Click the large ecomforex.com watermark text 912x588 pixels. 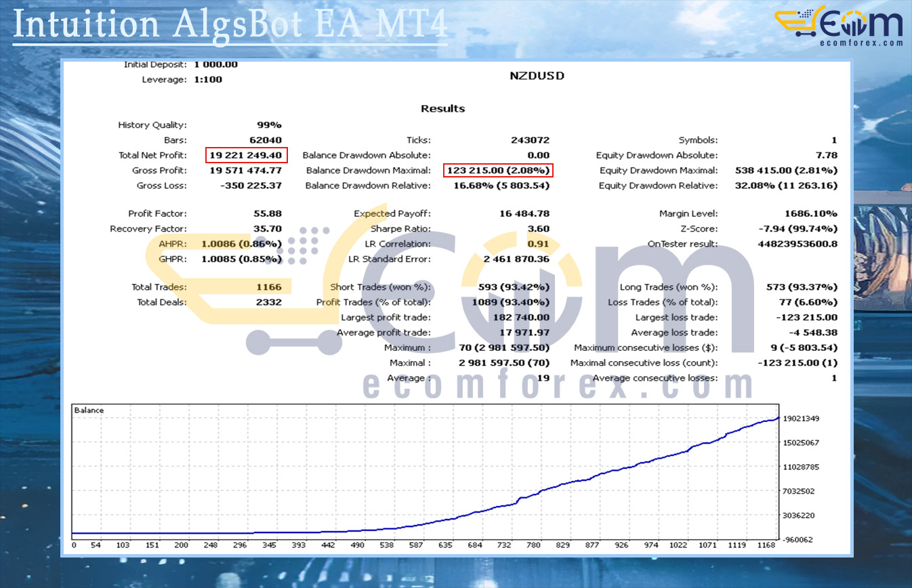pyautogui.click(x=558, y=385)
